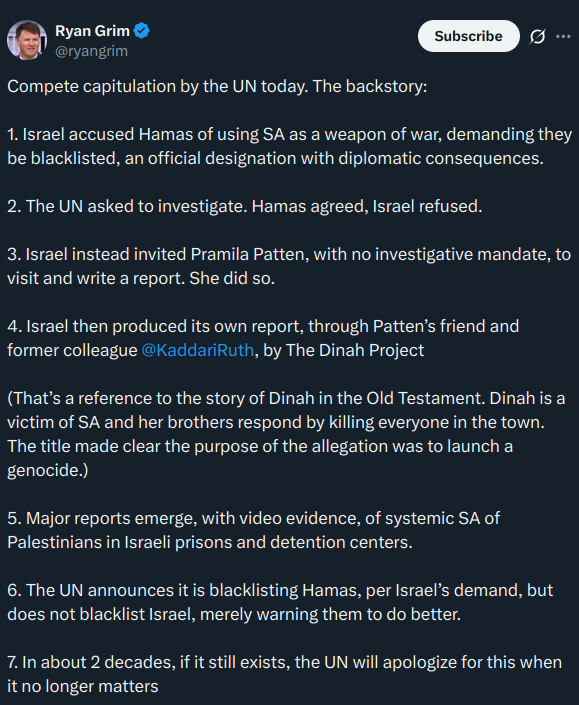Image resolution: width=579 pixels, height=705 pixels.
Task: Click the blue verified checkmark badge
Action: (x=142, y=31)
